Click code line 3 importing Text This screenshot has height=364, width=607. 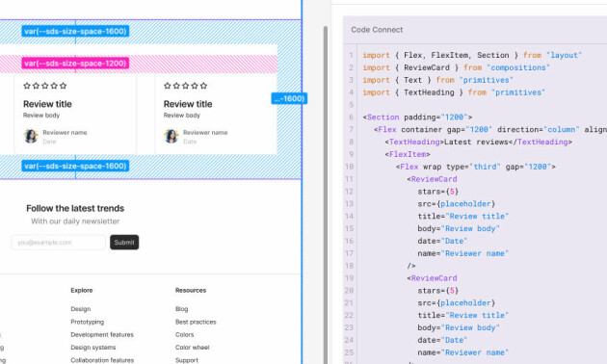point(437,80)
